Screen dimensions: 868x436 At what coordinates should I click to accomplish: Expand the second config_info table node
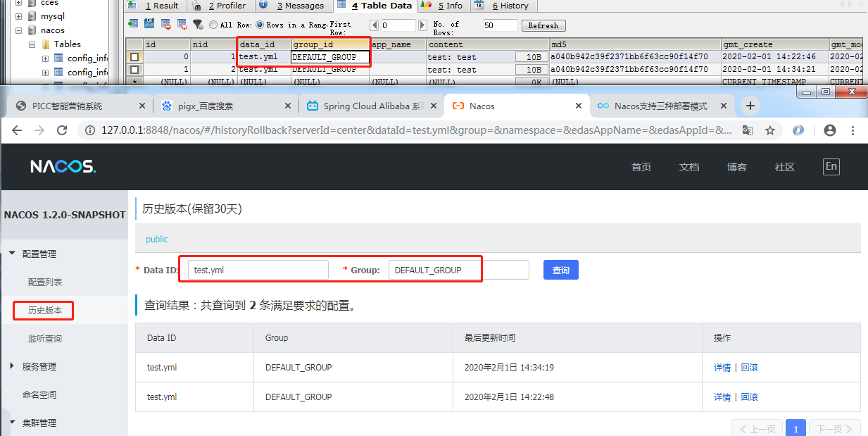click(45, 72)
